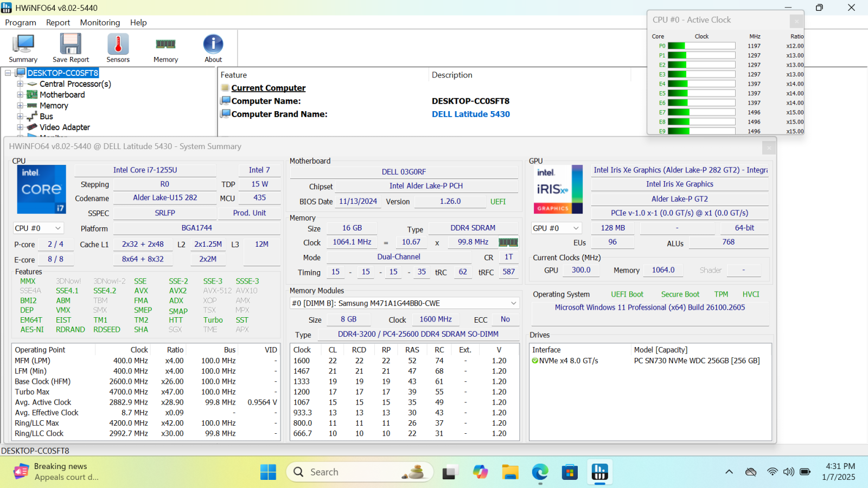The width and height of the screenshot is (868, 488).
Task: Collapse the DESKTOP-CC0SFT8 root node
Action: tap(8, 73)
